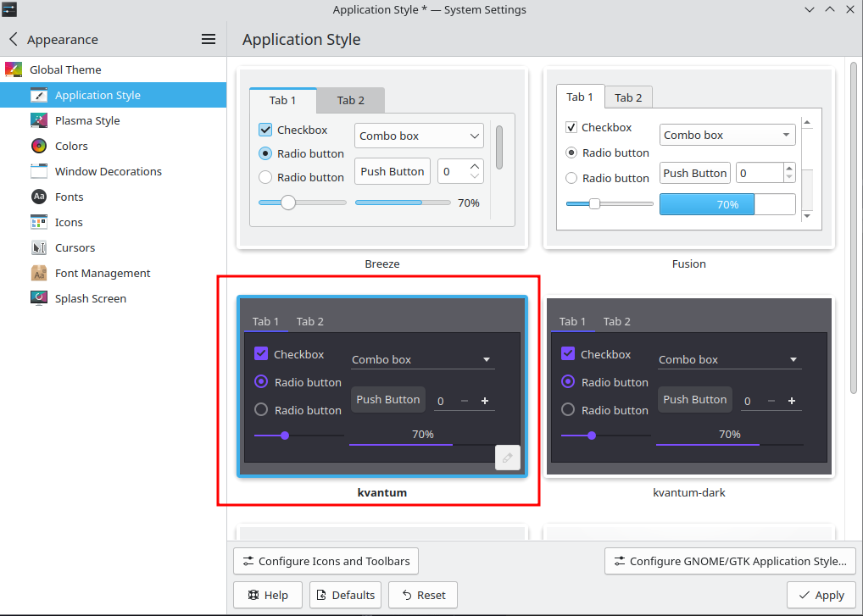Click Push Button in Fusion preview
Image resolution: width=863 pixels, height=616 pixels.
tap(695, 173)
